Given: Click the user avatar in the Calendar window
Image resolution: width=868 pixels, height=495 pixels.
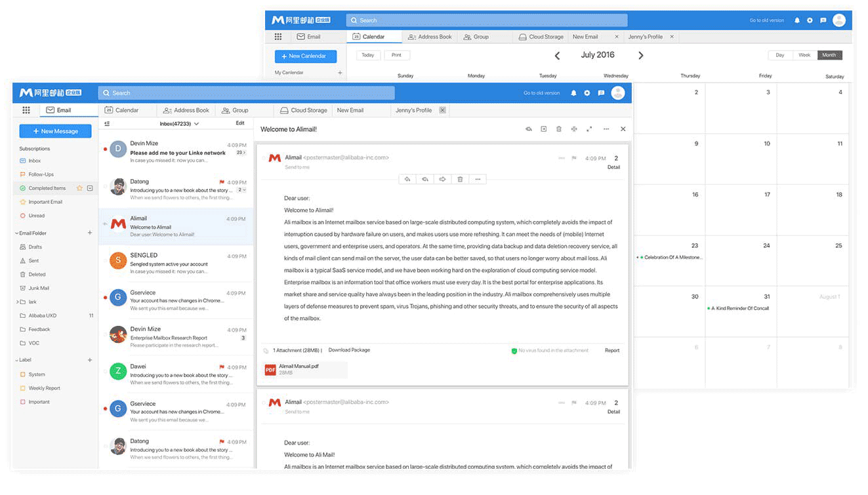Looking at the screenshot, I should point(839,20).
